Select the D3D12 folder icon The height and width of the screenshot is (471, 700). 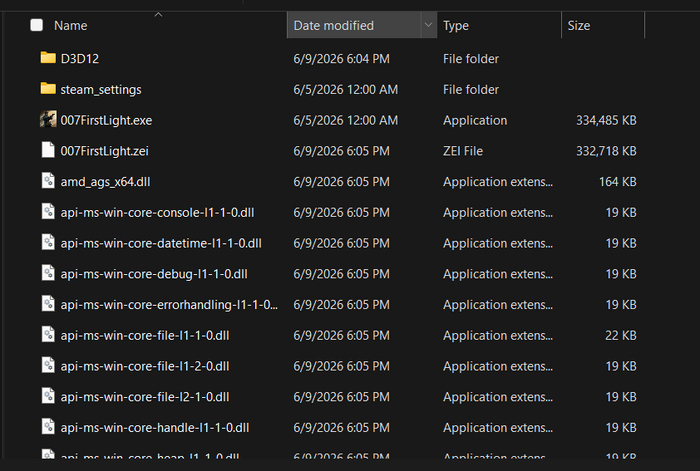[48, 58]
